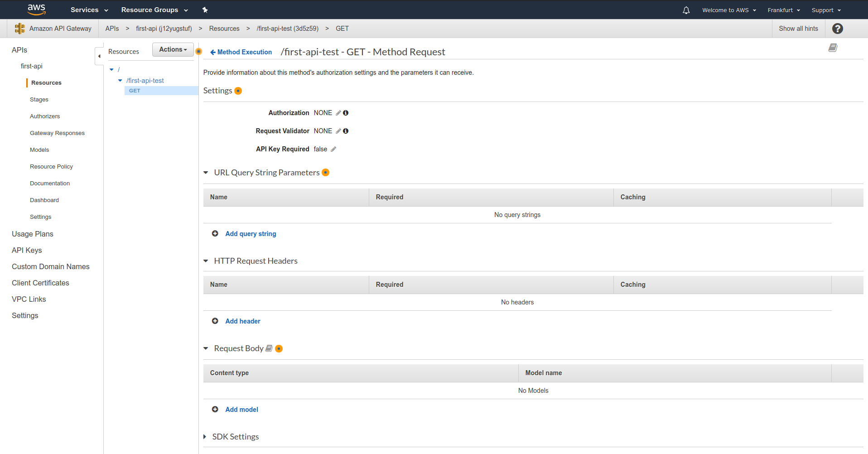
Task: Click the AWS logo
Action: pos(36,9)
